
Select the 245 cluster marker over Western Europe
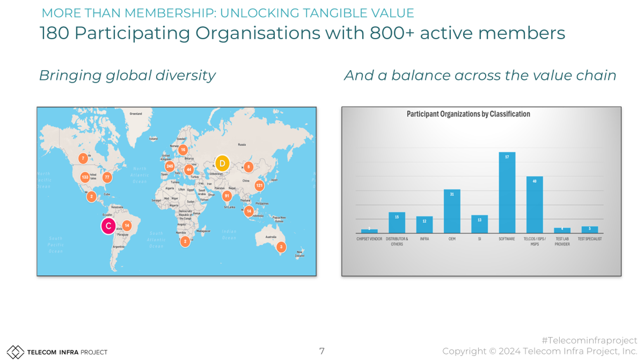pyautogui.click(x=170, y=166)
